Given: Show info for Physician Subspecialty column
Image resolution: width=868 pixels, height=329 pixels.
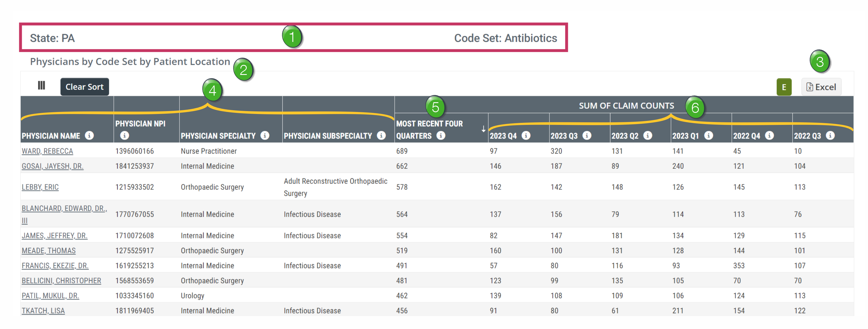Looking at the screenshot, I should click(x=381, y=136).
